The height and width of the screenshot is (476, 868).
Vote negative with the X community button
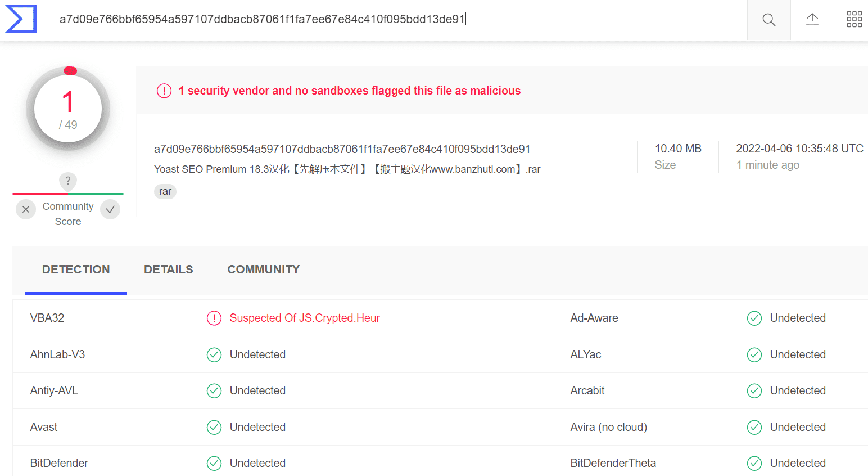[x=26, y=209]
